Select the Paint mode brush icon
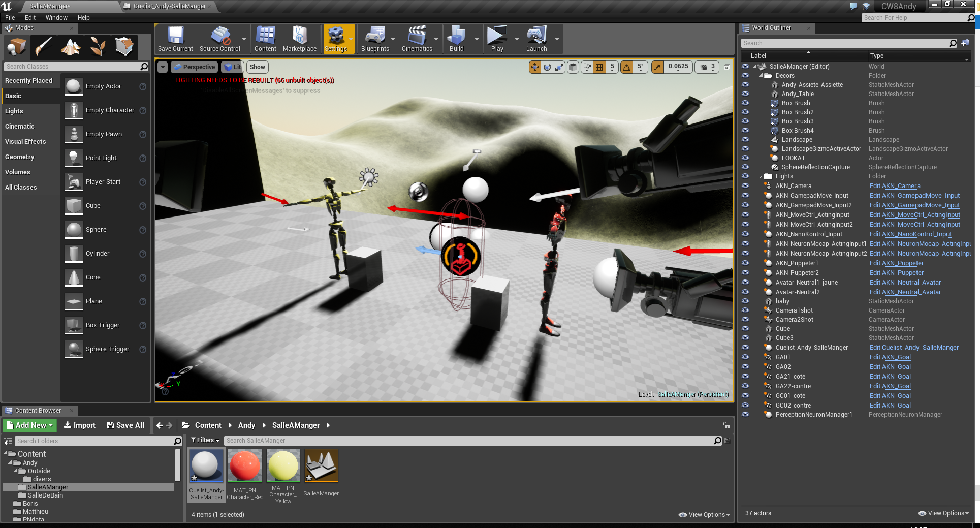 click(x=43, y=47)
